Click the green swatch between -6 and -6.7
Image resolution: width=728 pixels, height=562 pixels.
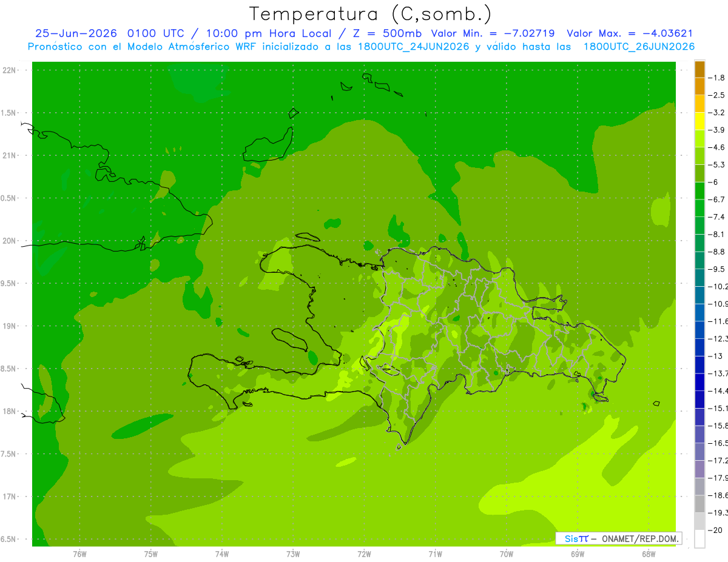tap(699, 191)
